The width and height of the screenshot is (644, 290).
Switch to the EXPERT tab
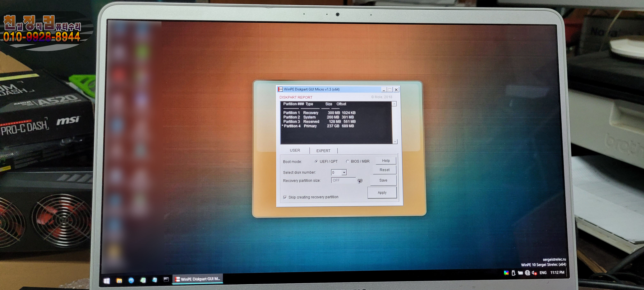click(x=323, y=151)
